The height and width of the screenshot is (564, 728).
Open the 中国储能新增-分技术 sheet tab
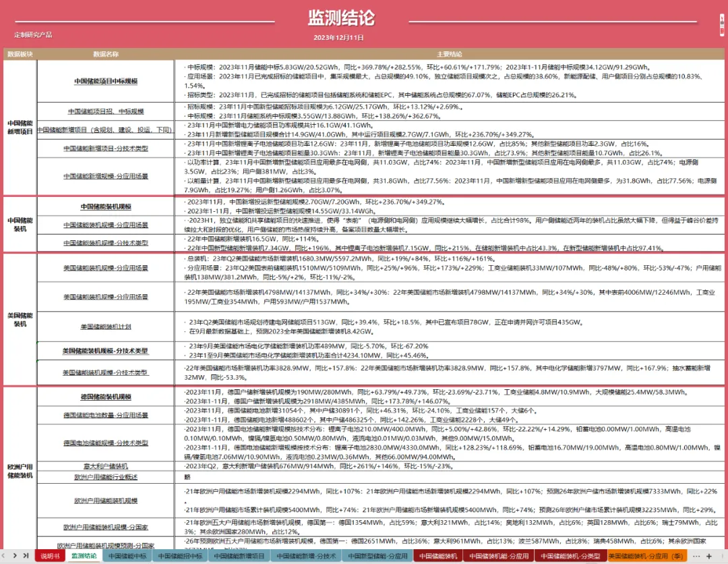click(x=306, y=556)
